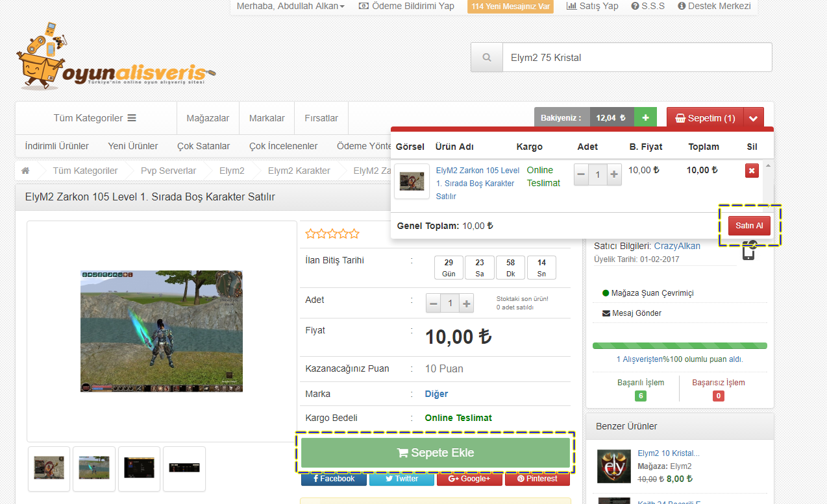Open Çok Satanlar tab

(203, 146)
